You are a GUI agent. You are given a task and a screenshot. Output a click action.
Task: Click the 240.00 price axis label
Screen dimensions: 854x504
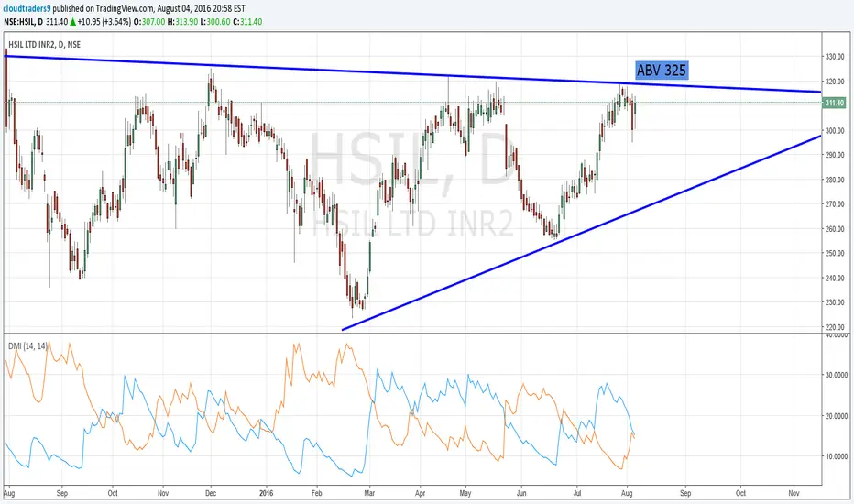point(835,278)
